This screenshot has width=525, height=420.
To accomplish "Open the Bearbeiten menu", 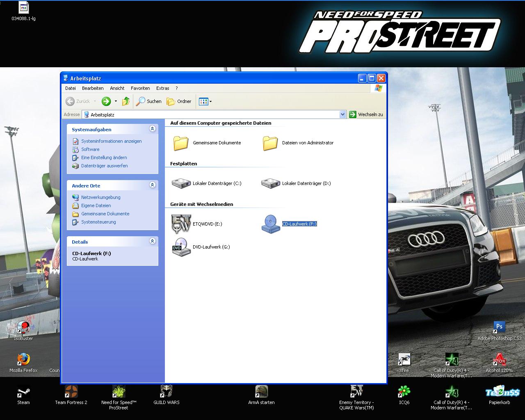I will pyautogui.click(x=93, y=88).
